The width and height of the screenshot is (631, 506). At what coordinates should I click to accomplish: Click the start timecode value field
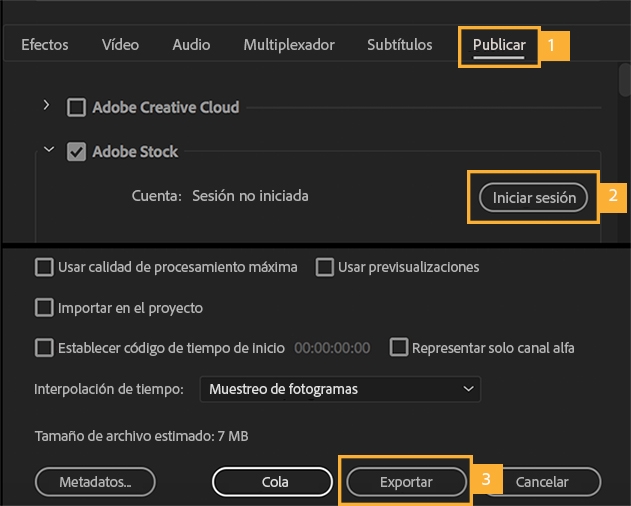(x=332, y=348)
